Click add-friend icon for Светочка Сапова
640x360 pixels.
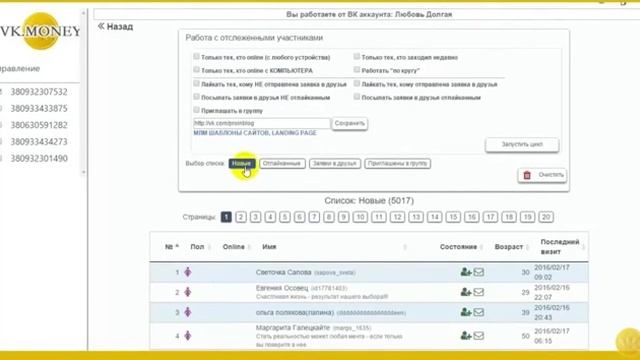pyautogui.click(x=466, y=272)
